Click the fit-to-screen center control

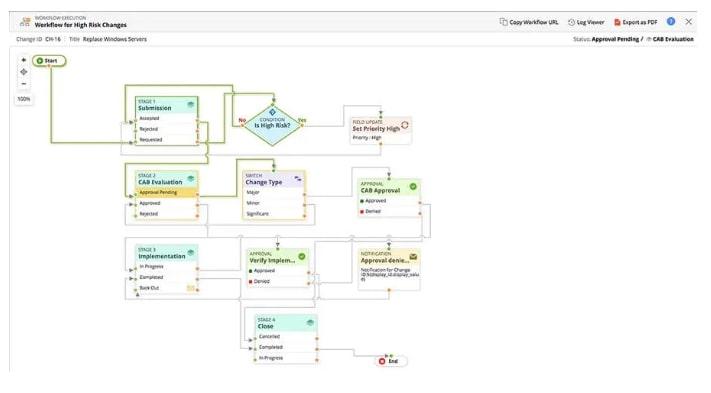[x=24, y=72]
